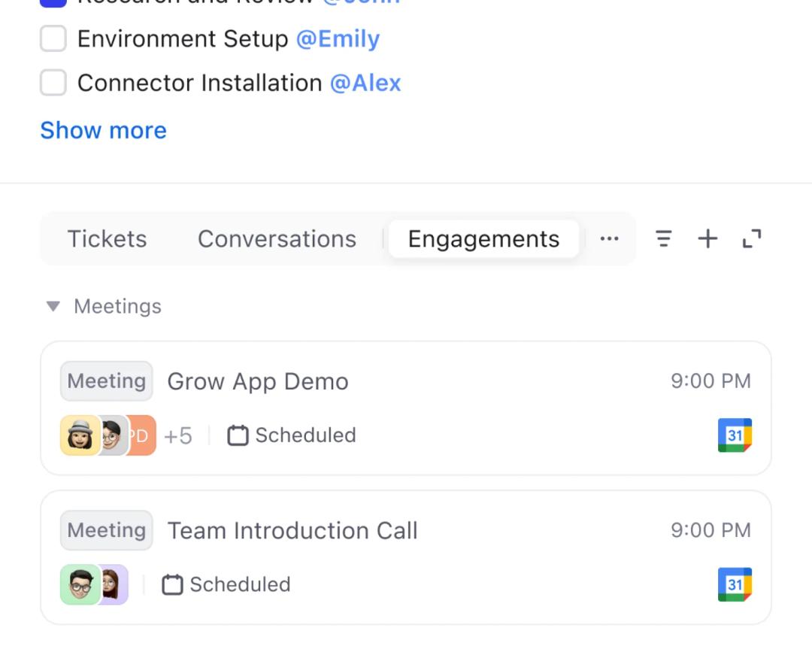Screen dimensions: 812x652
Task: Open the more tabs ellipsis menu
Action: [609, 239]
